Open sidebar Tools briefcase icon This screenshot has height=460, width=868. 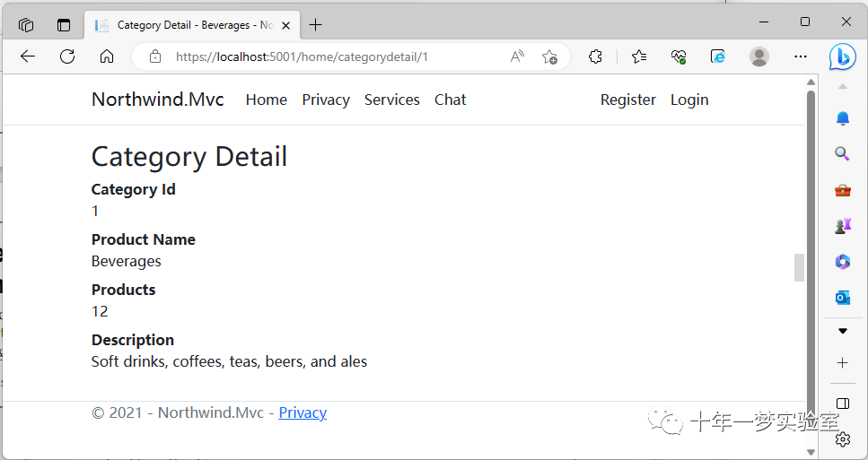tap(843, 191)
